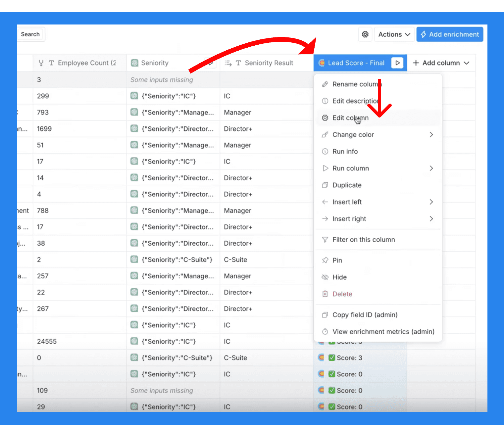Click the copy icon beside Duplicate

pyautogui.click(x=325, y=185)
